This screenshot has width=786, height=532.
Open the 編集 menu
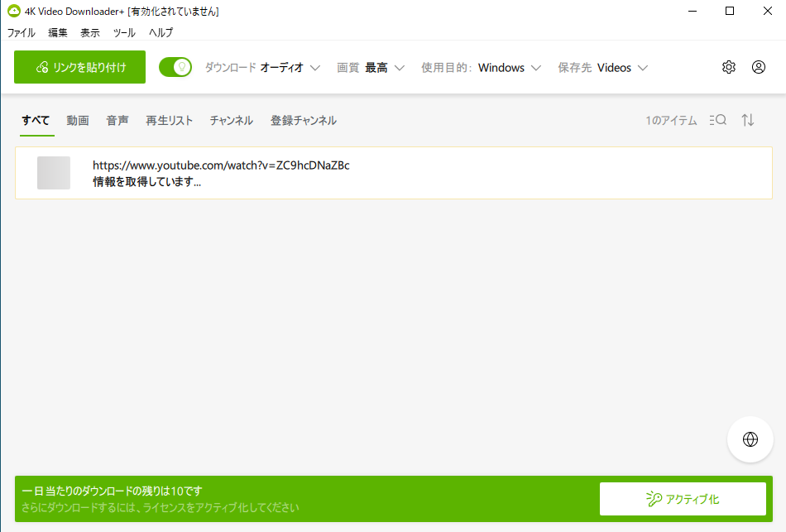[58, 32]
